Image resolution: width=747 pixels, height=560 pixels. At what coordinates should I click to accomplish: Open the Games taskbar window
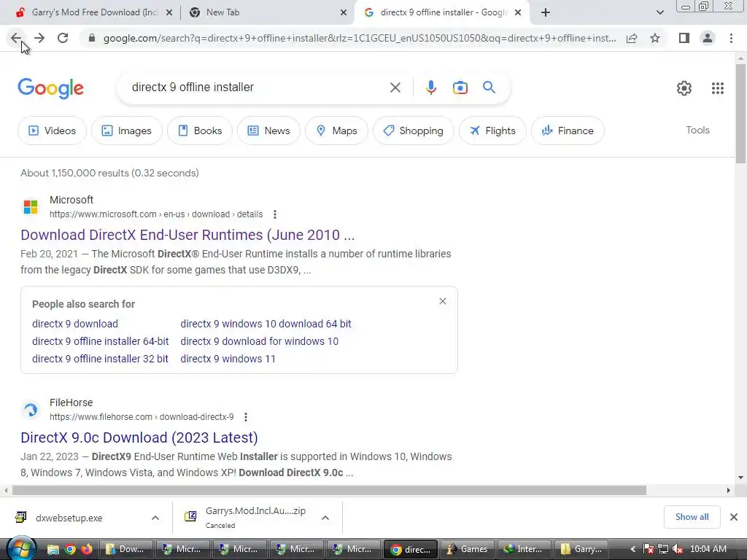pyautogui.click(x=468, y=549)
